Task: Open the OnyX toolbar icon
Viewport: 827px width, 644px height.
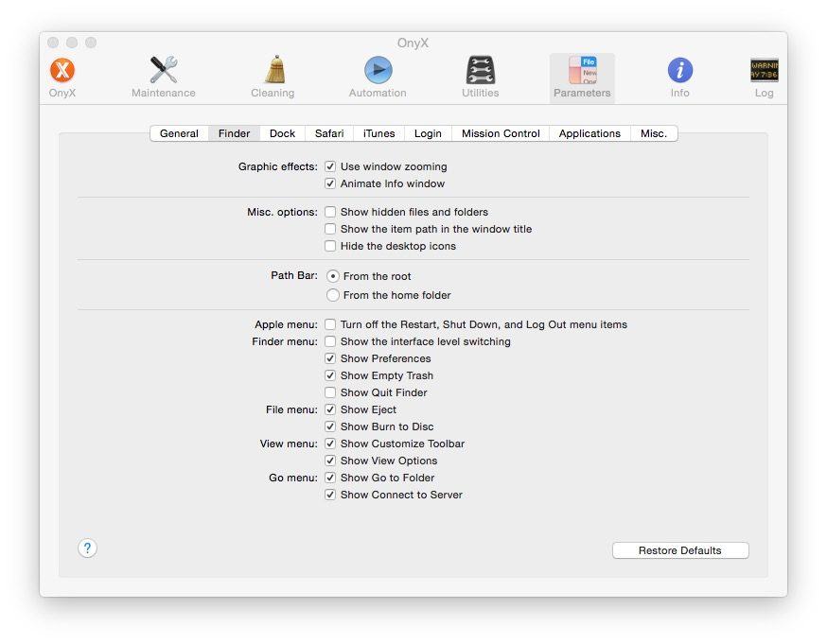Action: tap(62, 71)
